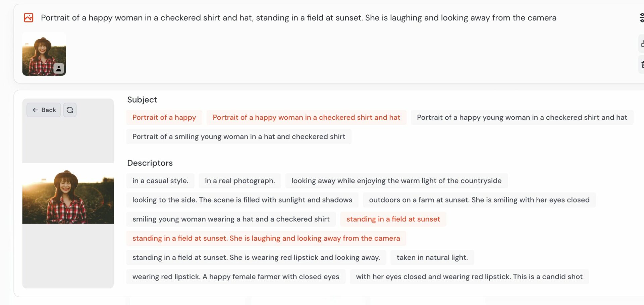Go back using the Back button
This screenshot has height=305, width=644.
point(44,110)
